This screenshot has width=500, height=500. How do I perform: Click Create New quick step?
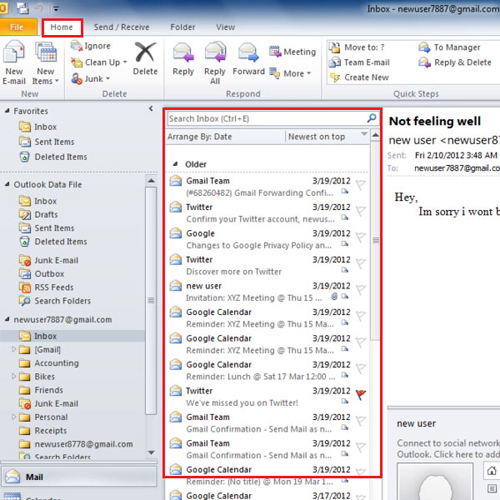click(x=359, y=77)
